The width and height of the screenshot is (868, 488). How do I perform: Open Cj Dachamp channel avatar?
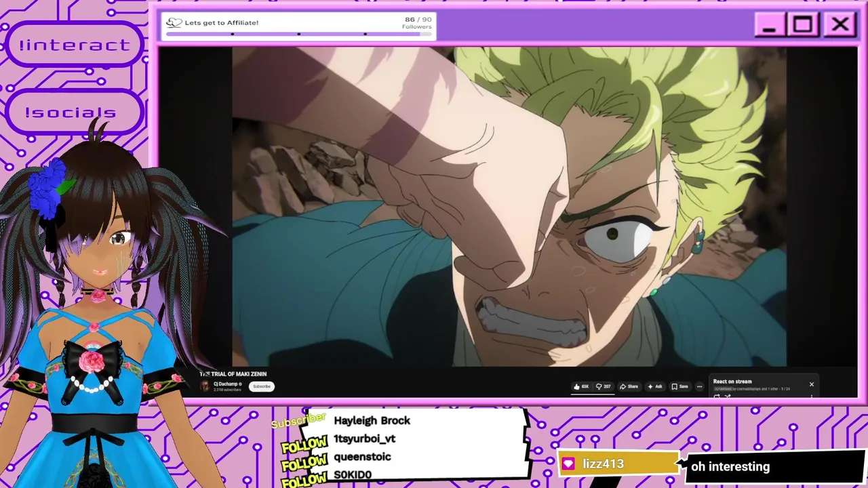205,386
